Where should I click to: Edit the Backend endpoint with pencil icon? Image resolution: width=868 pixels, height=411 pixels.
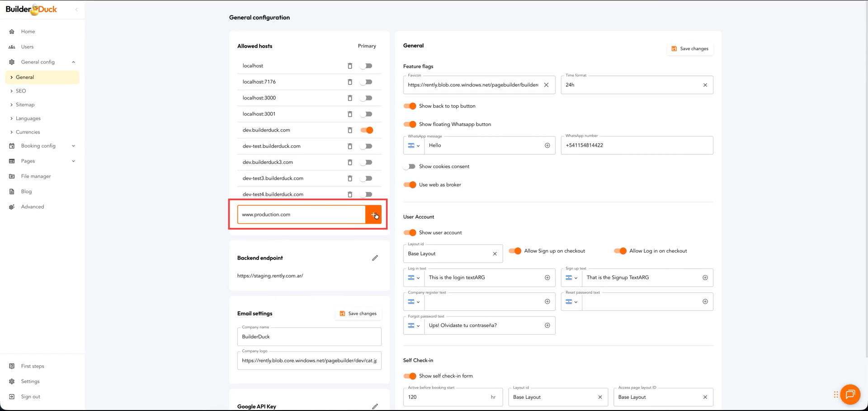tap(375, 258)
